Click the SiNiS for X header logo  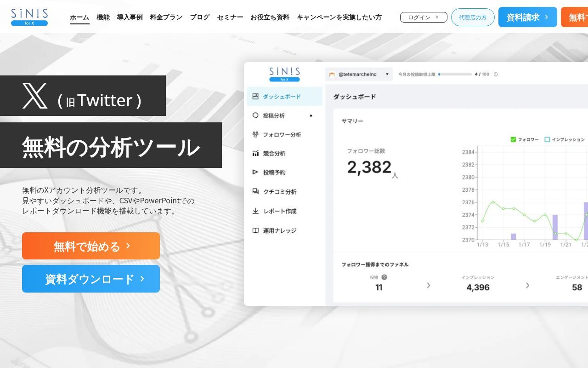point(29,17)
